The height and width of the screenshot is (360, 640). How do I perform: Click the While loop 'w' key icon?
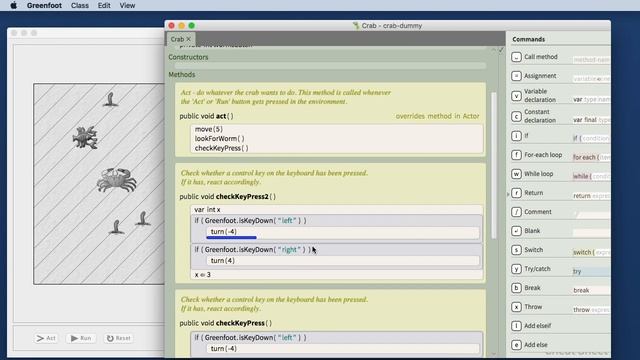[516, 174]
